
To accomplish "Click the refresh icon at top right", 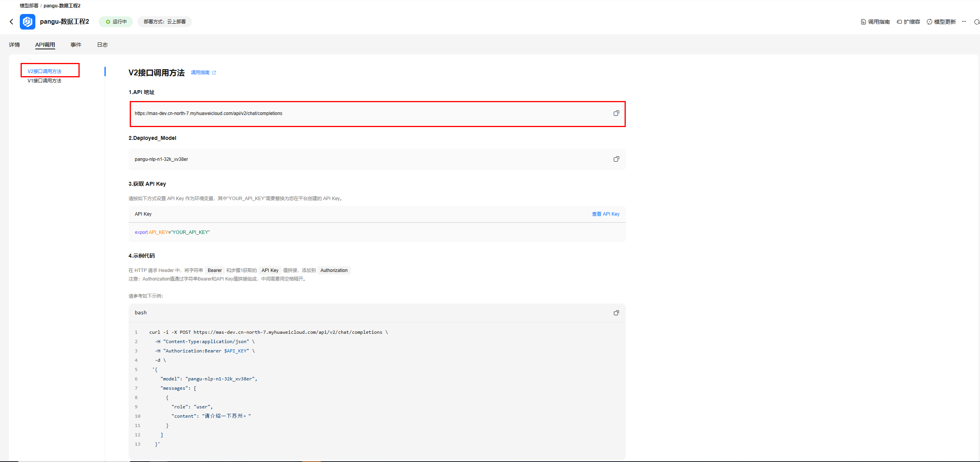I will coord(977,22).
